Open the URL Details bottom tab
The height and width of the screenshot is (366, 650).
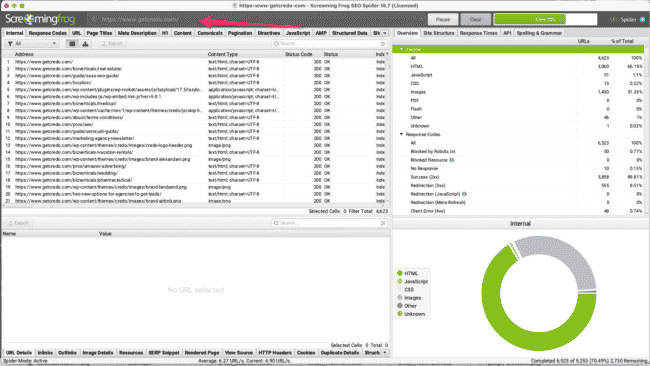pos(19,352)
